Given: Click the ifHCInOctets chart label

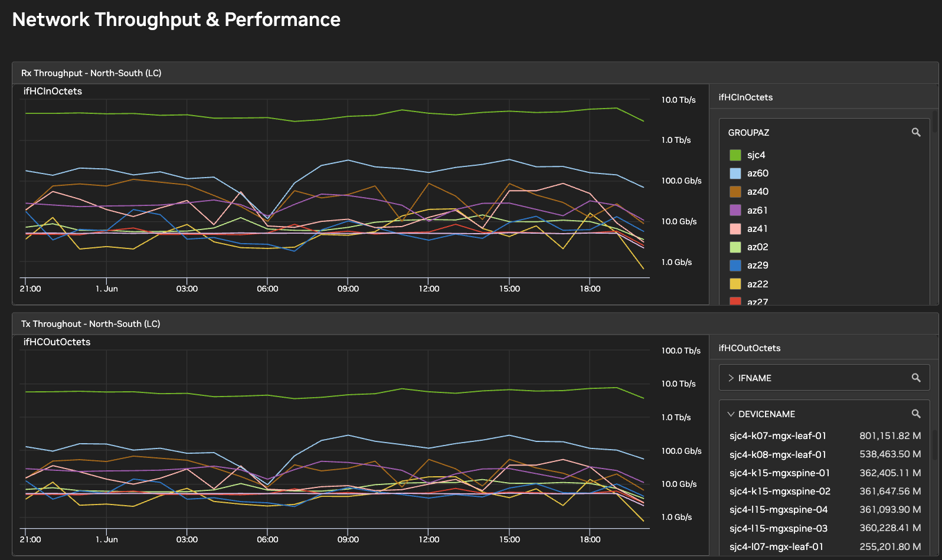Looking at the screenshot, I should click(53, 91).
